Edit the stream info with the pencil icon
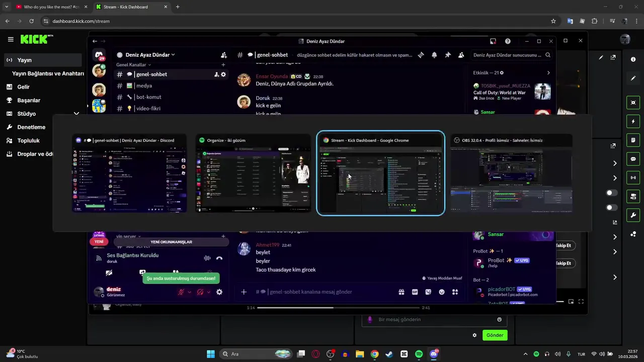Screen dimensions: 644x362 [601, 57]
